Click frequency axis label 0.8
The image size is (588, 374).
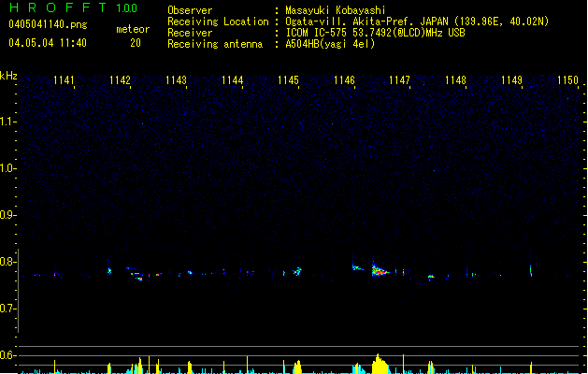tap(7, 262)
